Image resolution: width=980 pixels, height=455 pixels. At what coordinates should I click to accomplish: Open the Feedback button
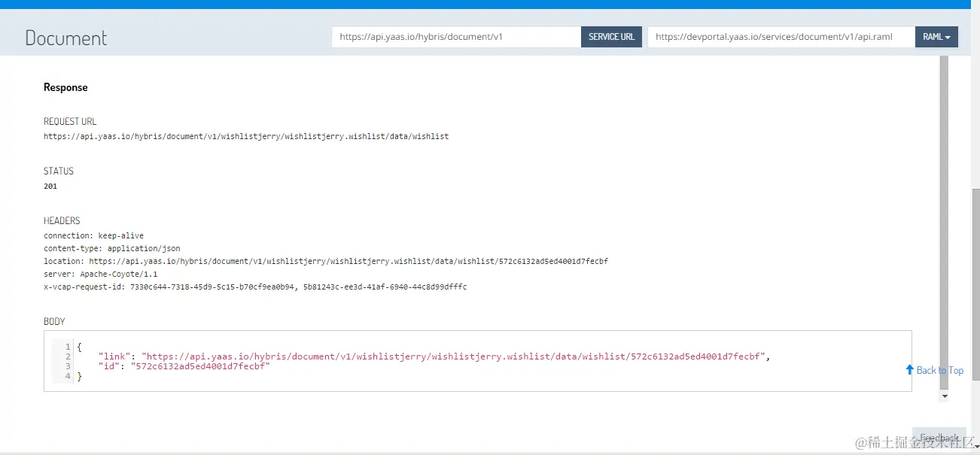click(x=939, y=438)
